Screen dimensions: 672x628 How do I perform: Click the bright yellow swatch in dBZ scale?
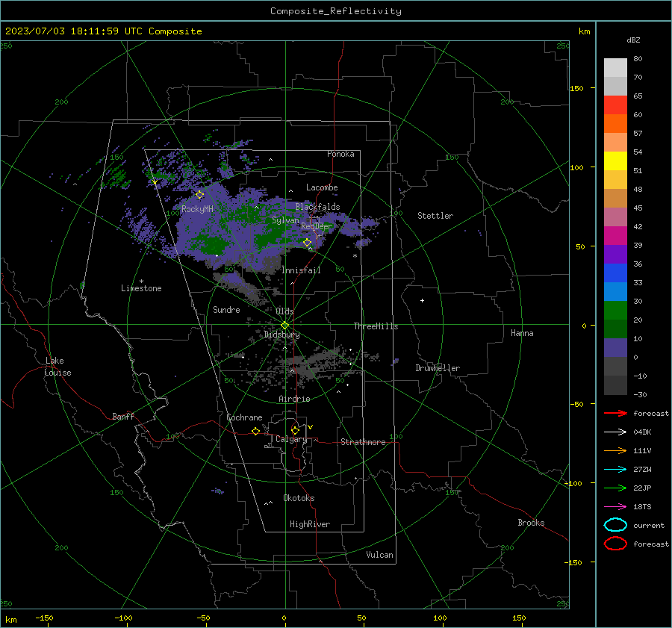(x=615, y=161)
